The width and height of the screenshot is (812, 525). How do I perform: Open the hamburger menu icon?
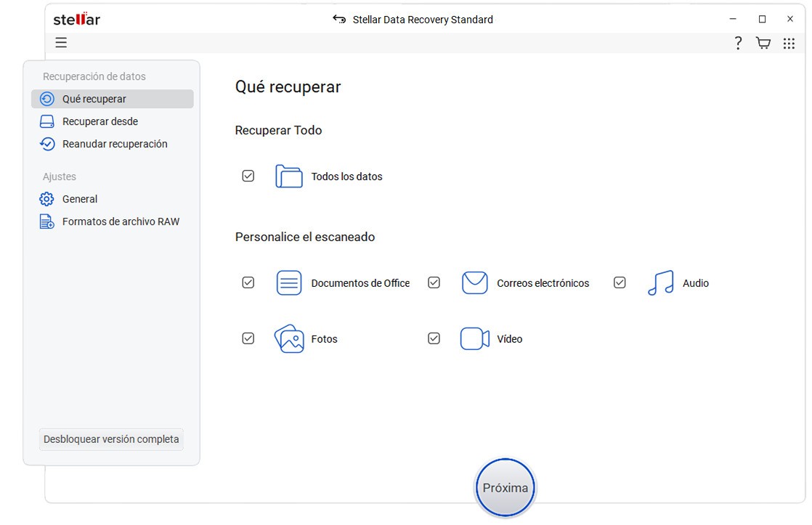click(61, 43)
